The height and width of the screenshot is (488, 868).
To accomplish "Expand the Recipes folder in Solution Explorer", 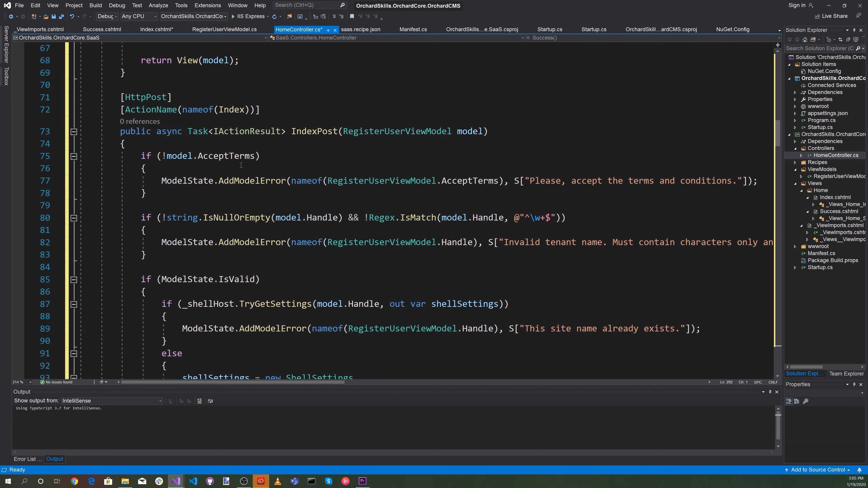I will 795,162.
